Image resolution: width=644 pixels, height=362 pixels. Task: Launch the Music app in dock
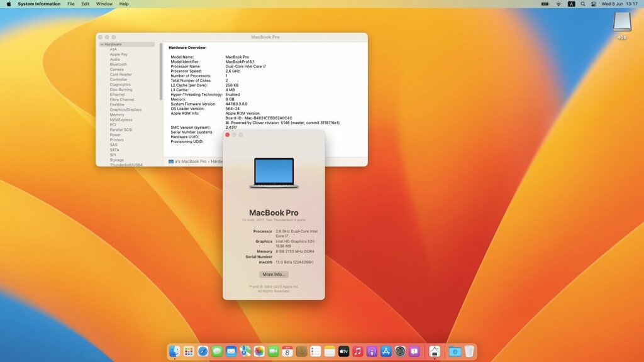pyautogui.click(x=358, y=351)
